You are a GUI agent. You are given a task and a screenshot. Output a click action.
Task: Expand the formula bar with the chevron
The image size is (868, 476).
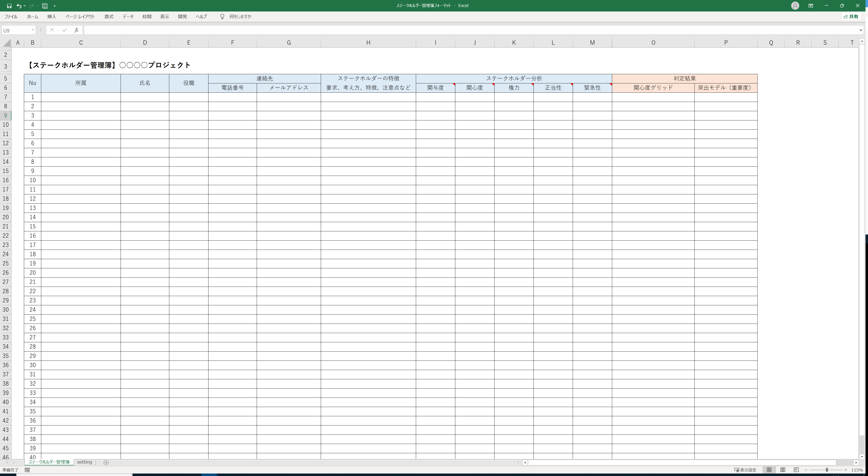[x=861, y=30]
